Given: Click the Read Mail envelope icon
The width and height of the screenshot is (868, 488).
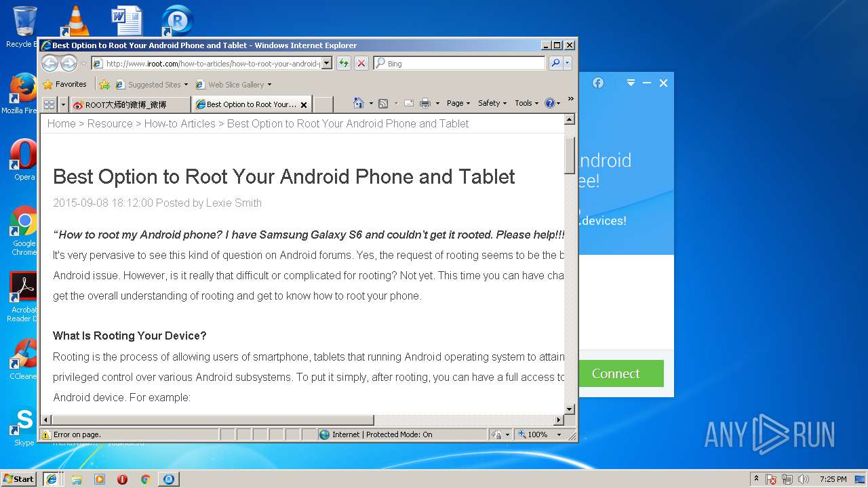Looking at the screenshot, I should (x=409, y=103).
